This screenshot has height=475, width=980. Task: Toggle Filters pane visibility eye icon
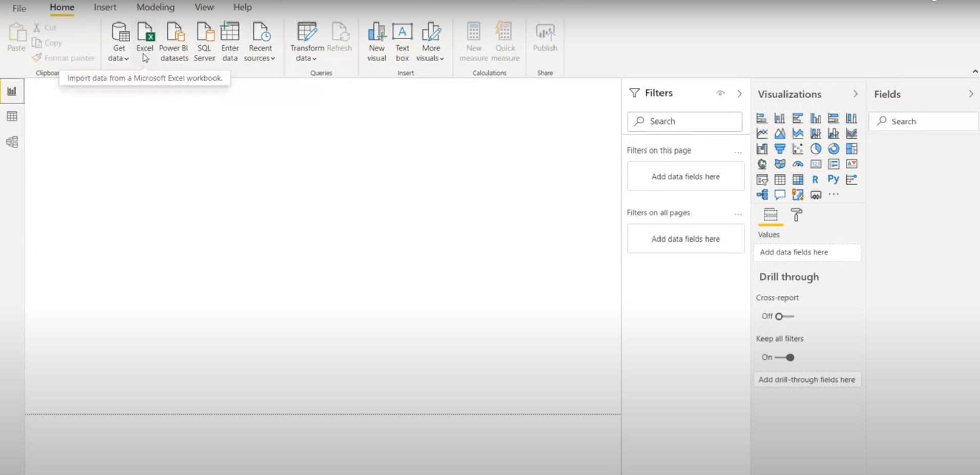click(x=720, y=93)
